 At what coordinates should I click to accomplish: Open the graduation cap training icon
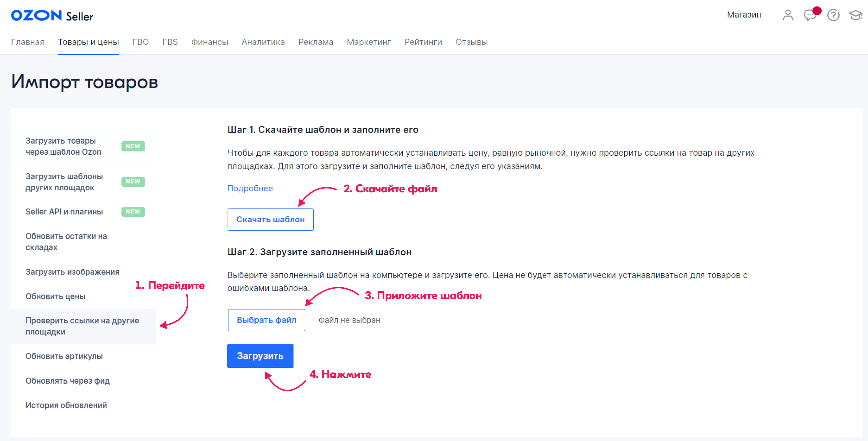point(856,15)
